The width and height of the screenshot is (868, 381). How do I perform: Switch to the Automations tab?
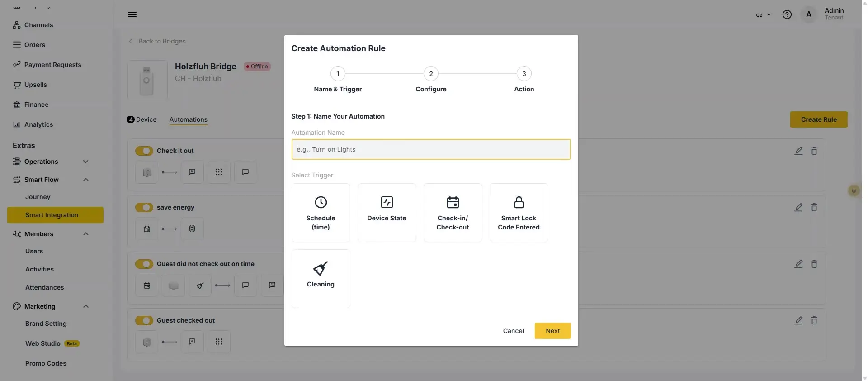pos(189,119)
